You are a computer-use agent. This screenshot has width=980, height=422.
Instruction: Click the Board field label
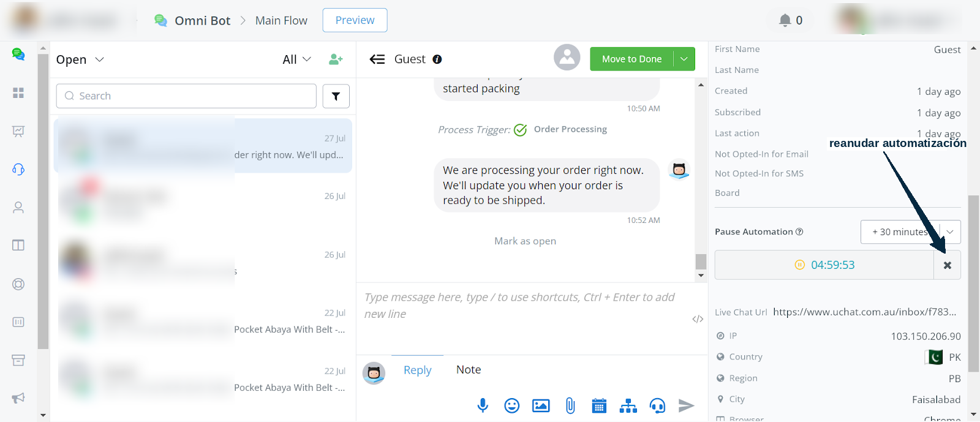[x=727, y=193]
